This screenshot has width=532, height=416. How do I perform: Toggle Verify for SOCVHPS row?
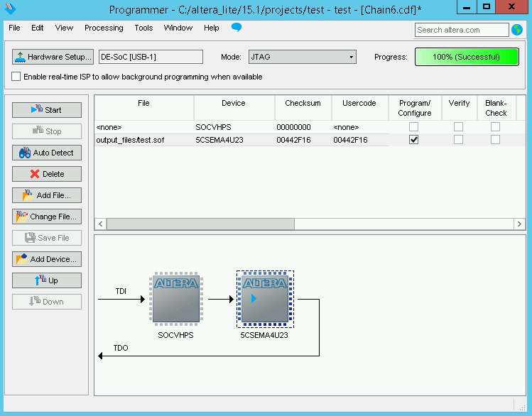pos(458,127)
